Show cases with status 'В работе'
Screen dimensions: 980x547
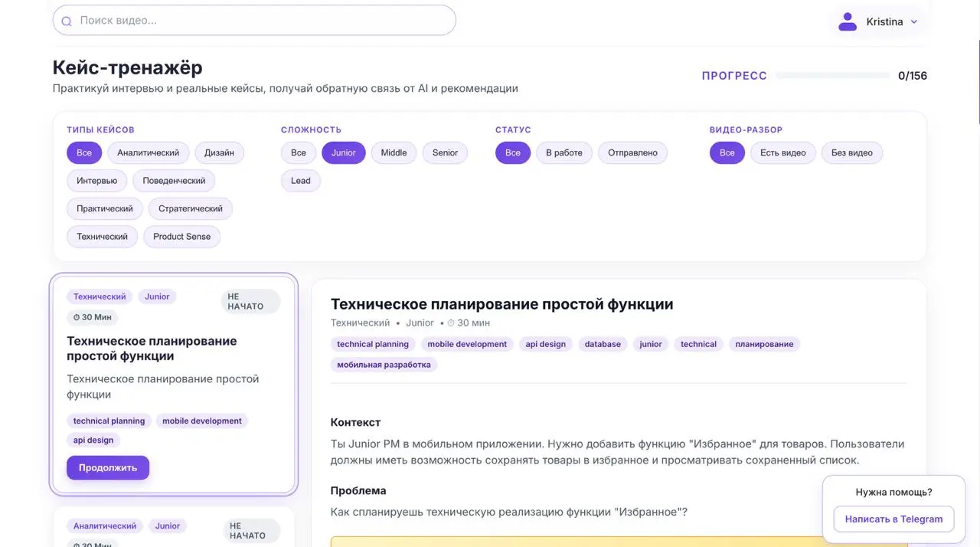pos(564,152)
